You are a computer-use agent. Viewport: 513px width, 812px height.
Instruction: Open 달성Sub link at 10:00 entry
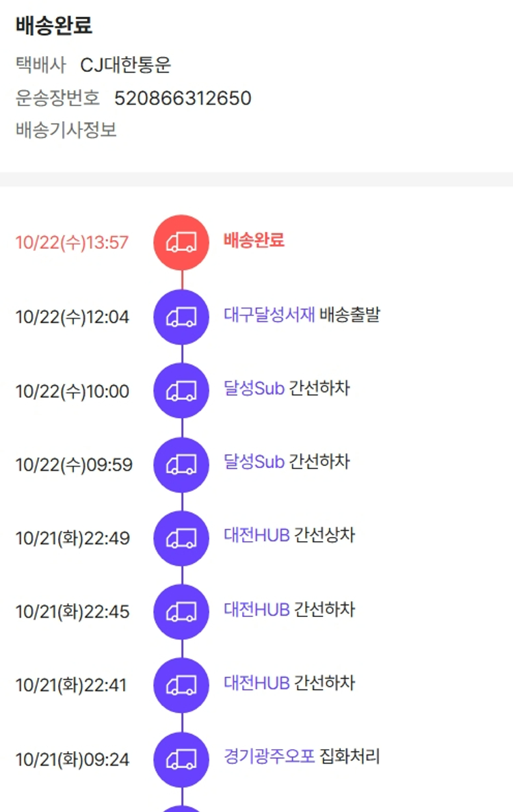pos(254,389)
